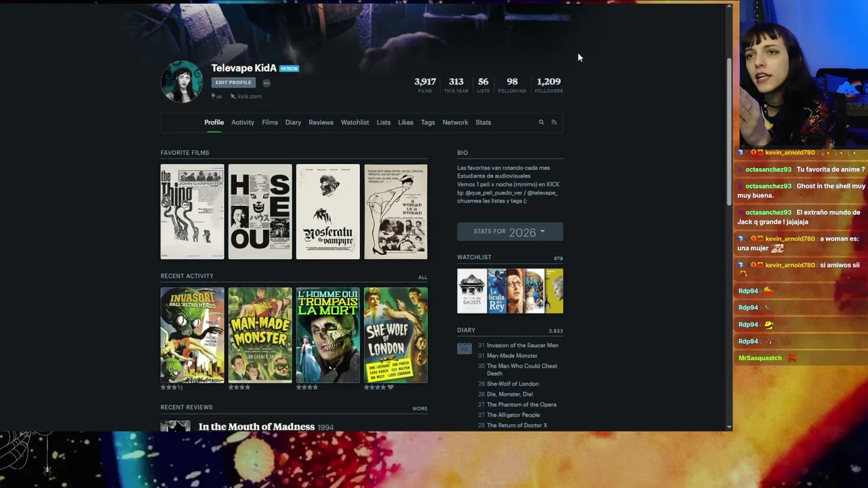Click the star rating under L'Homme qui trompais la mort

tap(307, 388)
